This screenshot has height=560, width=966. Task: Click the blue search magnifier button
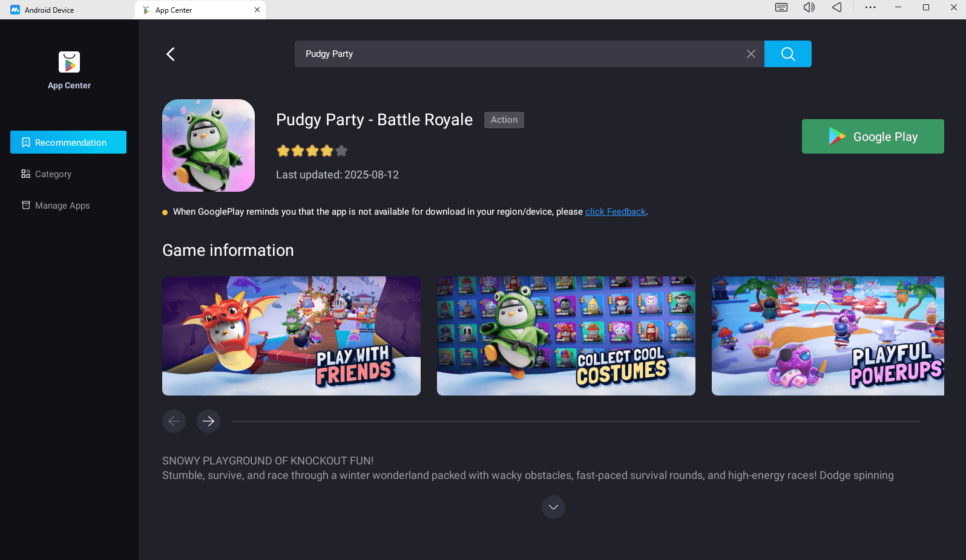coord(787,54)
